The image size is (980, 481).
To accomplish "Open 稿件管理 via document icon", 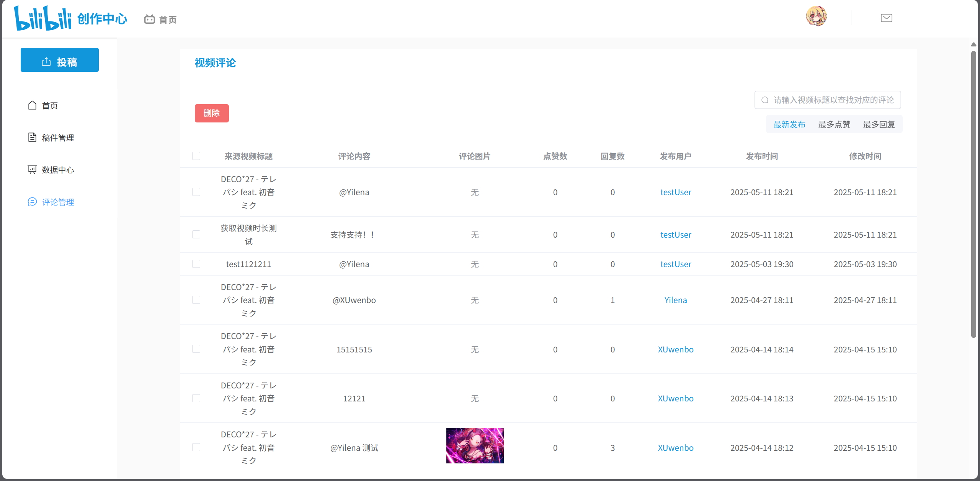I will click(x=33, y=137).
